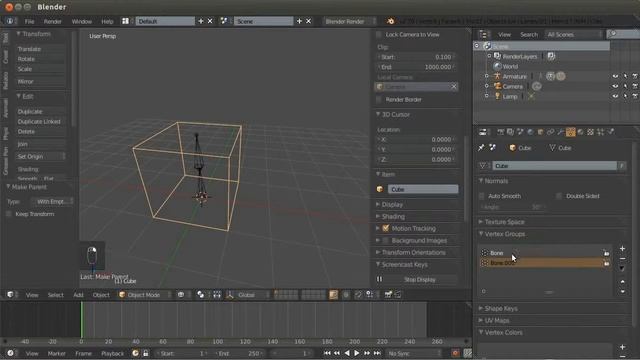Hide Lamp with its eye icon
The width and height of the screenshot is (640, 360).
[615, 96]
